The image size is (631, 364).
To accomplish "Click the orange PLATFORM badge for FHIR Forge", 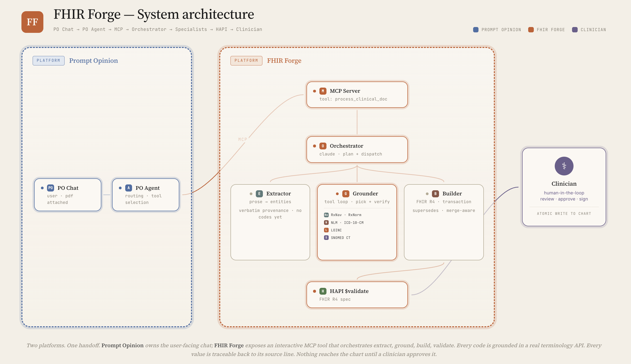I will click(246, 61).
